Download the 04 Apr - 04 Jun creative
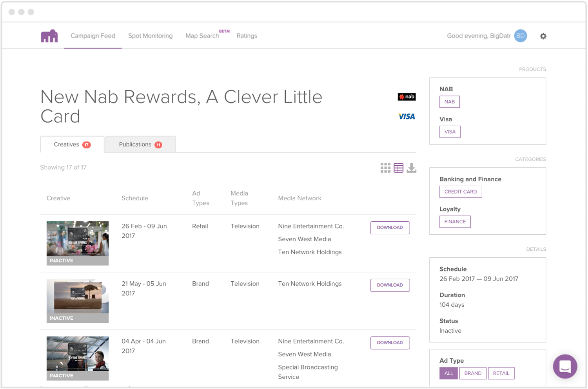588x389 pixels. 390,343
